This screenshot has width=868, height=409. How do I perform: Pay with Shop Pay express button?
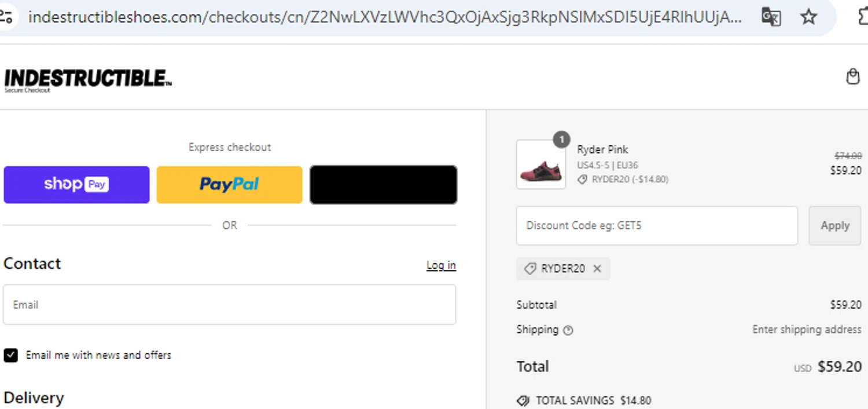point(76,185)
